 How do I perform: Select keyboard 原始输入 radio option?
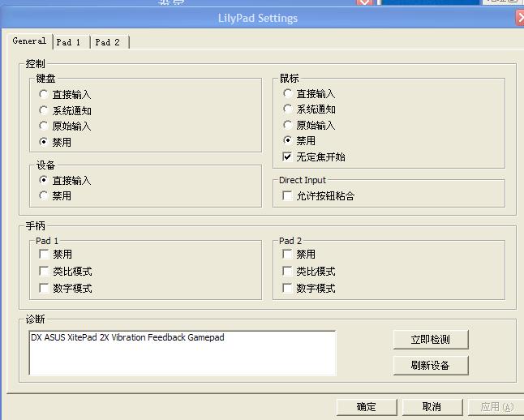(44, 126)
